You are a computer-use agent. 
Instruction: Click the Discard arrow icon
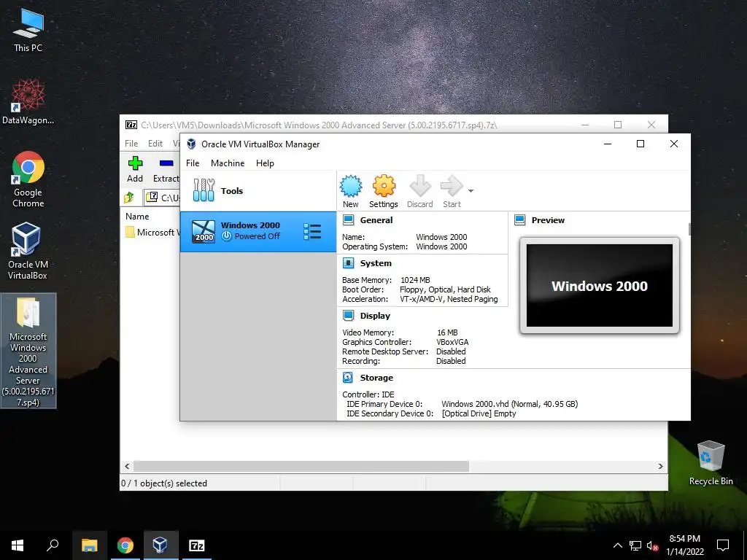coord(419,191)
